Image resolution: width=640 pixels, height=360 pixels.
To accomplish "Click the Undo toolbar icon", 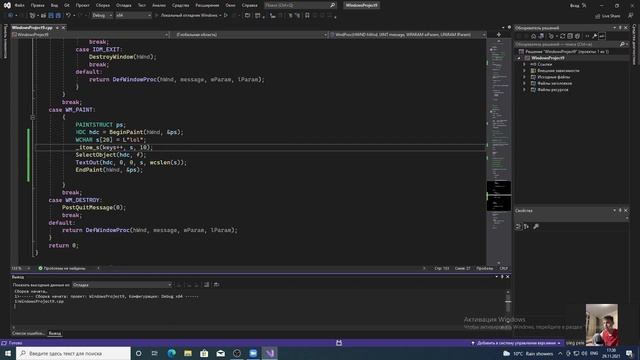I will point(68,16).
